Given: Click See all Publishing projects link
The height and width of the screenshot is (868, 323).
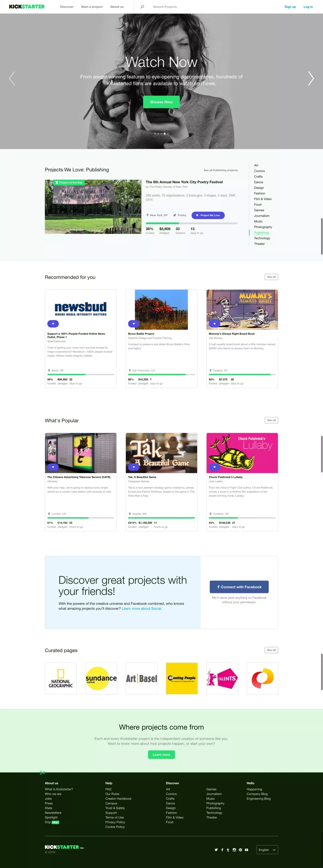Looking at the screenshot, I should (x=221, y=170).
